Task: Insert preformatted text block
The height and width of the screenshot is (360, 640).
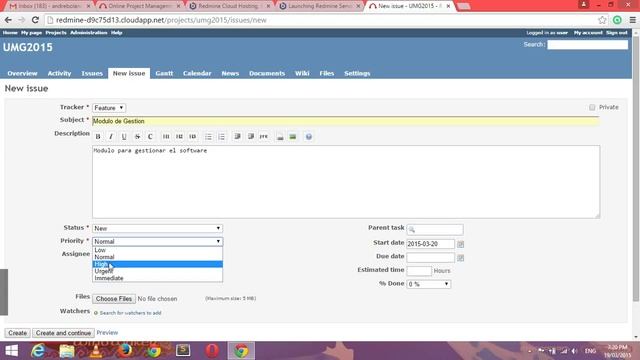Action: [x=264, y=137]
